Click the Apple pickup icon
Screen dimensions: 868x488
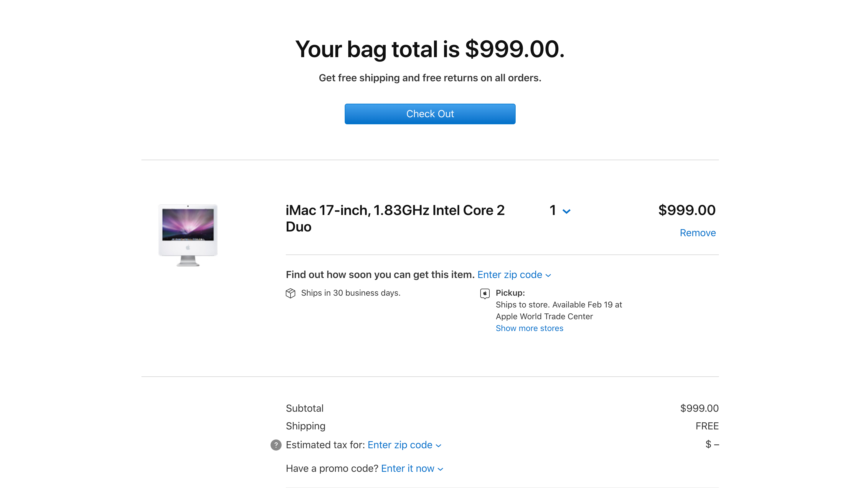[485, 293]
